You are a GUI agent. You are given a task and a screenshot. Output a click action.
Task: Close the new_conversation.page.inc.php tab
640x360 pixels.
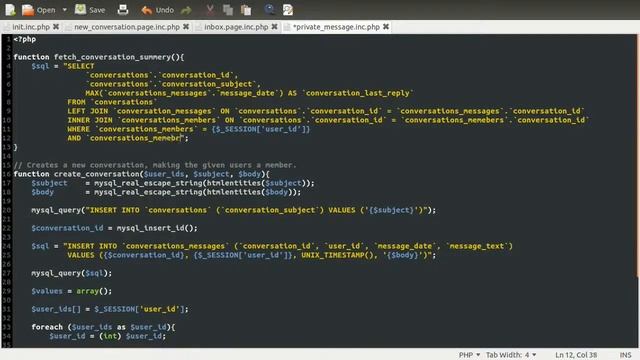tap(186, 27)
